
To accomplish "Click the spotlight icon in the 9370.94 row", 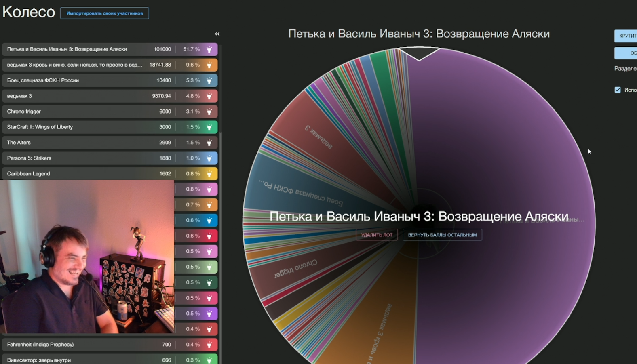I will pos(209,96).
